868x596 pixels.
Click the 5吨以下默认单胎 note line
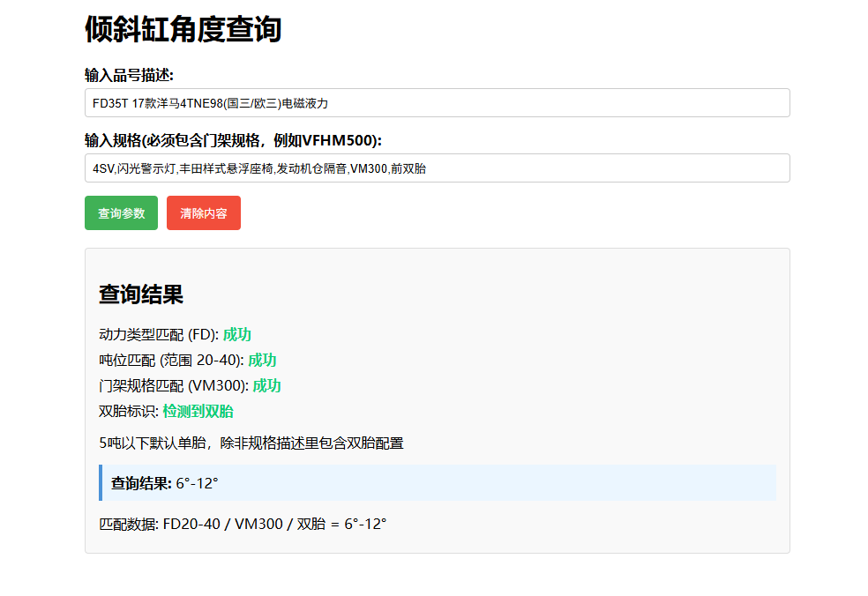251,443
